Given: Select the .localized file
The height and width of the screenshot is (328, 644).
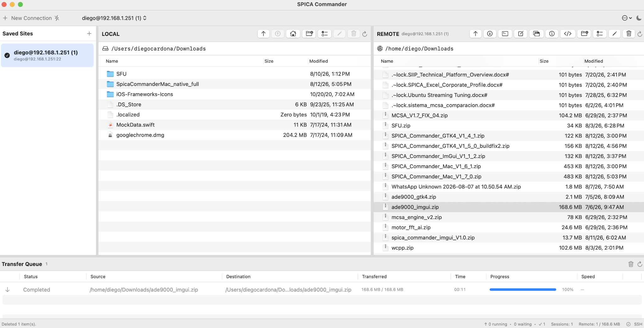Looking at the screenshot, I should coord(235,115).
